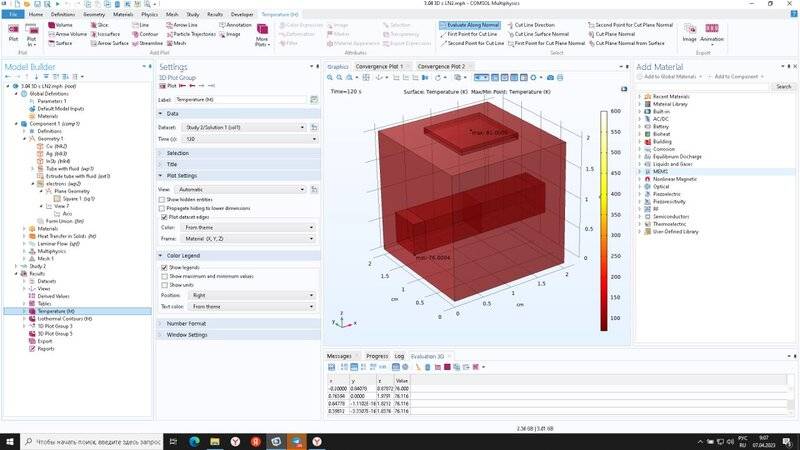Image resolution: width=800 pixels, height=450 pixels.
Task: Enable Show hidden entities checkbox
Action: tap(164, 199)
